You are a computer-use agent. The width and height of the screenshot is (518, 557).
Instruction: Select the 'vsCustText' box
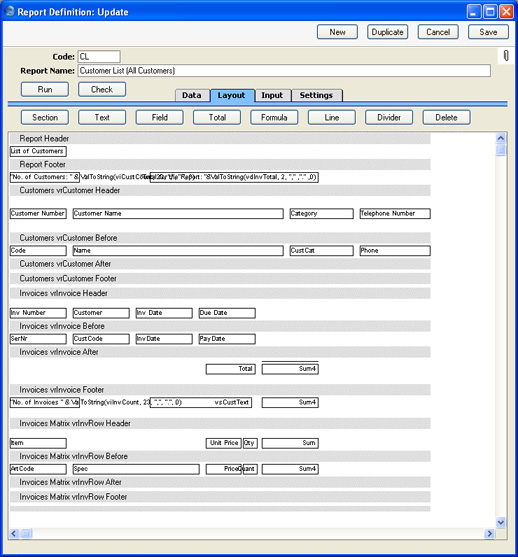201,402
